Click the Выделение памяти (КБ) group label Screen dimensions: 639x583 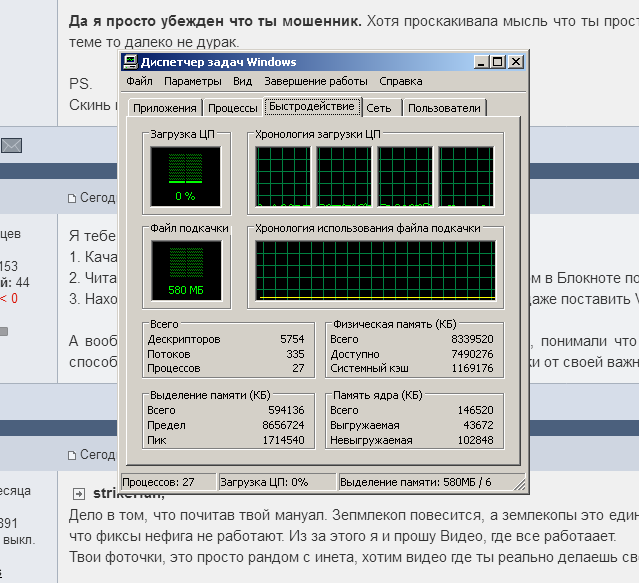pos(210,395)
